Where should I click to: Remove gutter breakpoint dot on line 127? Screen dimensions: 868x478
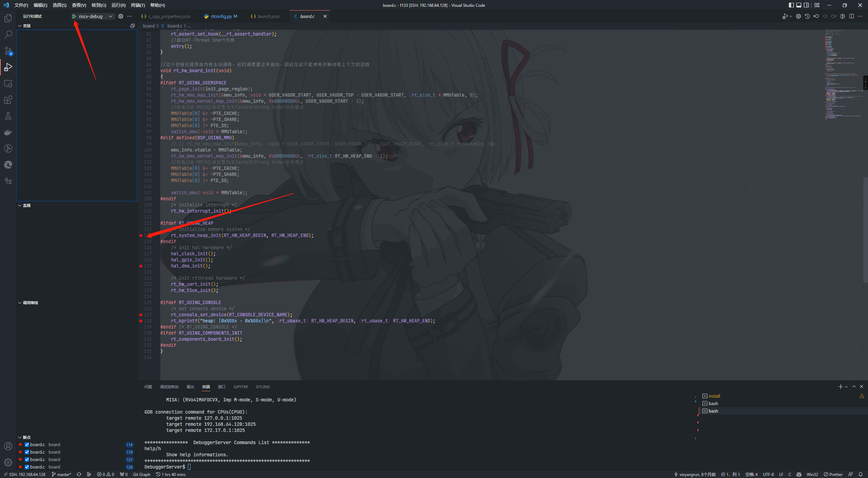point(141,315)
